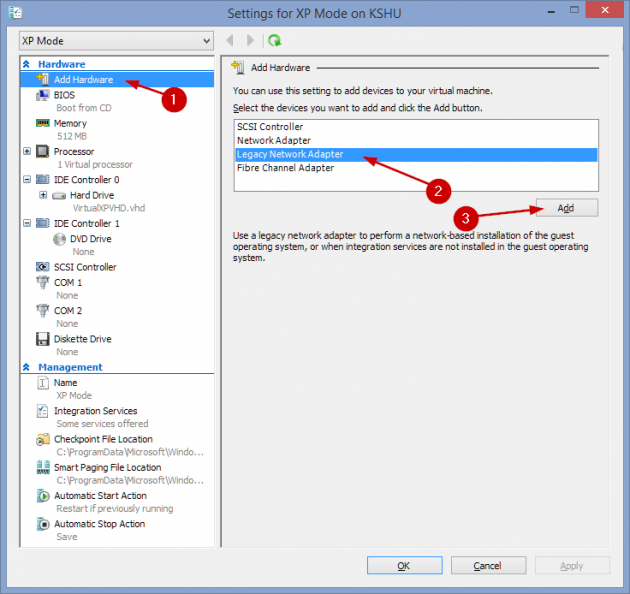This screenshot has width=630, height=594.
Task: Click the OK button
Action: click(404, 565)
